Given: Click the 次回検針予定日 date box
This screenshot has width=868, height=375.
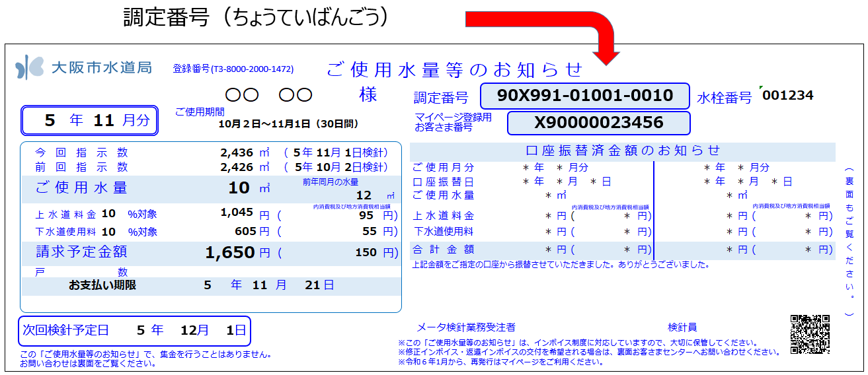Looking at the screenshot, I should tap(134, 330).
